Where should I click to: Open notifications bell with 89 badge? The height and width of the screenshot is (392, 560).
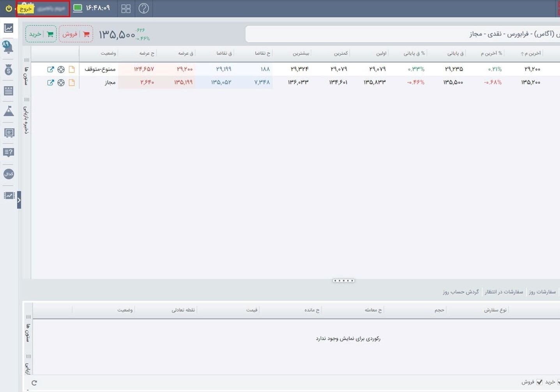[x=8, y=47]
